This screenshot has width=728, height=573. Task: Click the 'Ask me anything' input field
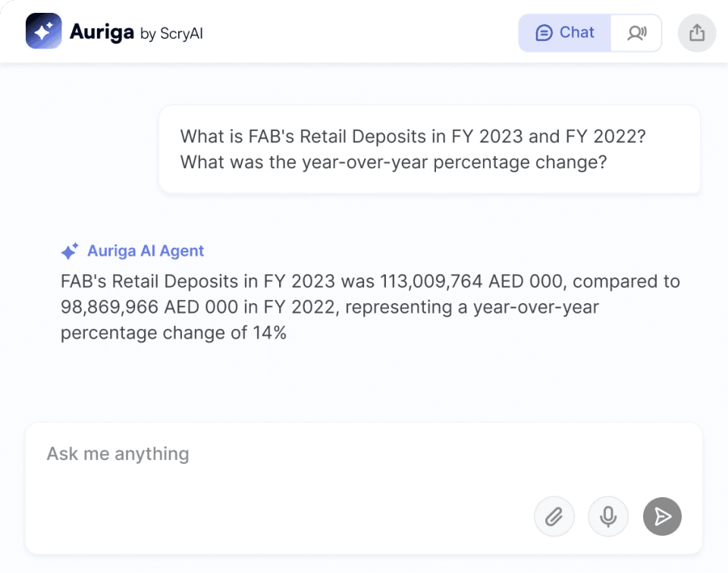[x=363, y=488]
